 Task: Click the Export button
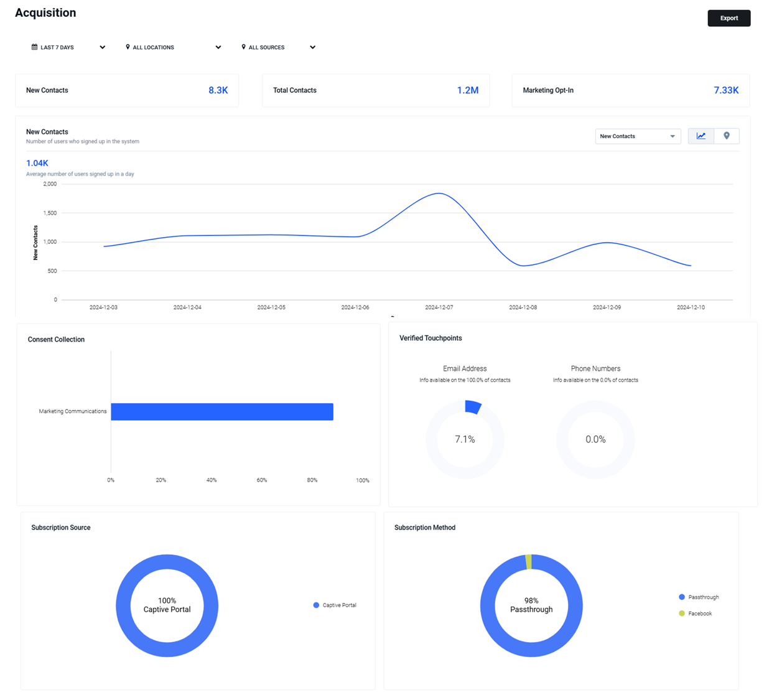729,18
